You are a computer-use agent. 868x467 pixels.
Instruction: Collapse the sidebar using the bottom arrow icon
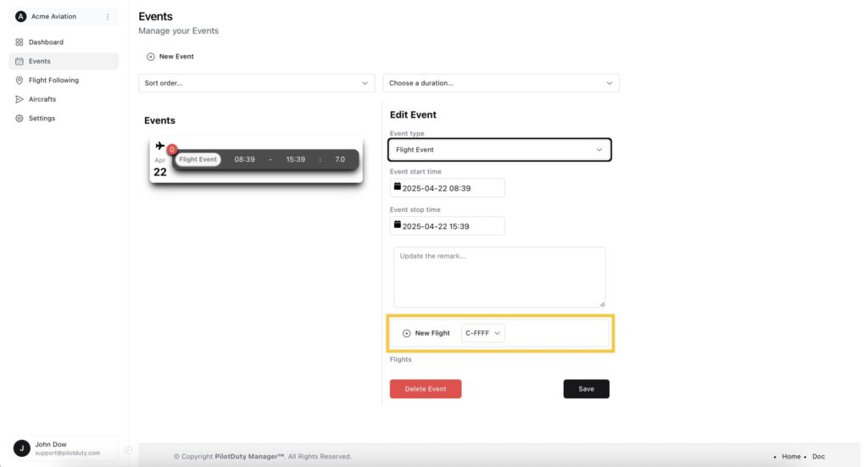128,450
